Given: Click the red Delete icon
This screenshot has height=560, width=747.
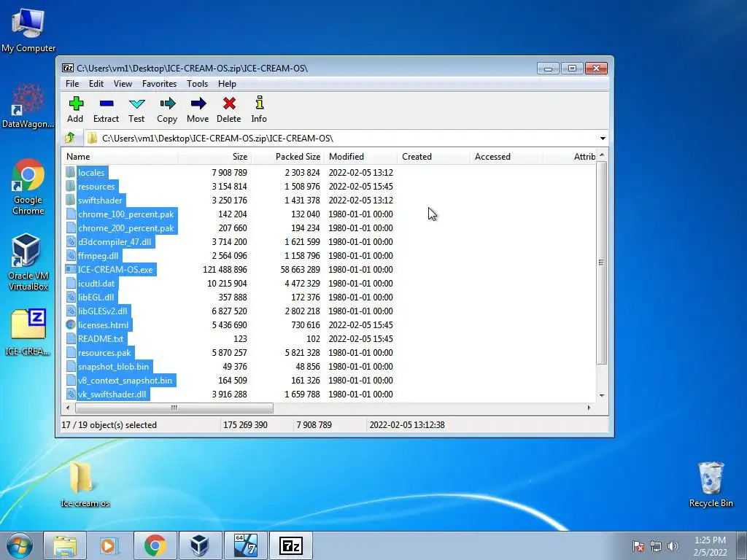Looking at the screenshot, I should [x=229, y=104].
